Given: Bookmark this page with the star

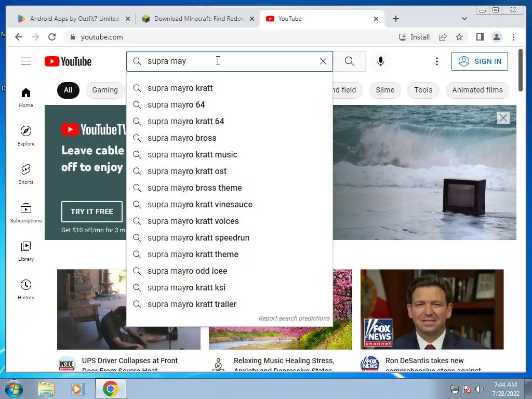Looking at the screenshot, I should (459, 37).
